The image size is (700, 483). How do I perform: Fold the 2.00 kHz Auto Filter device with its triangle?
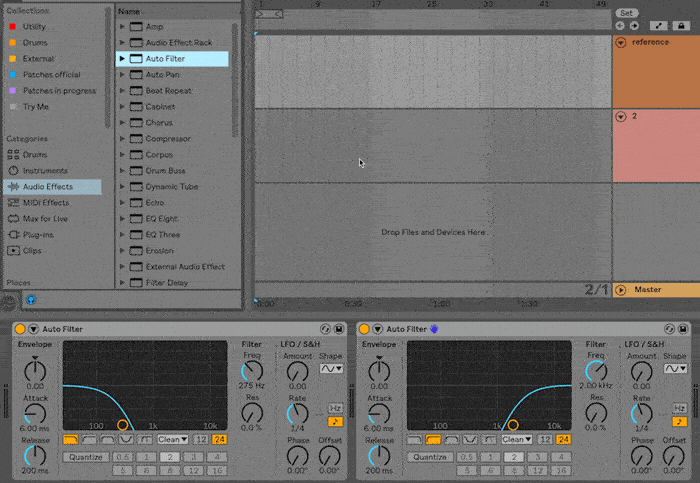pyautogui.click(x=378, y=329)
